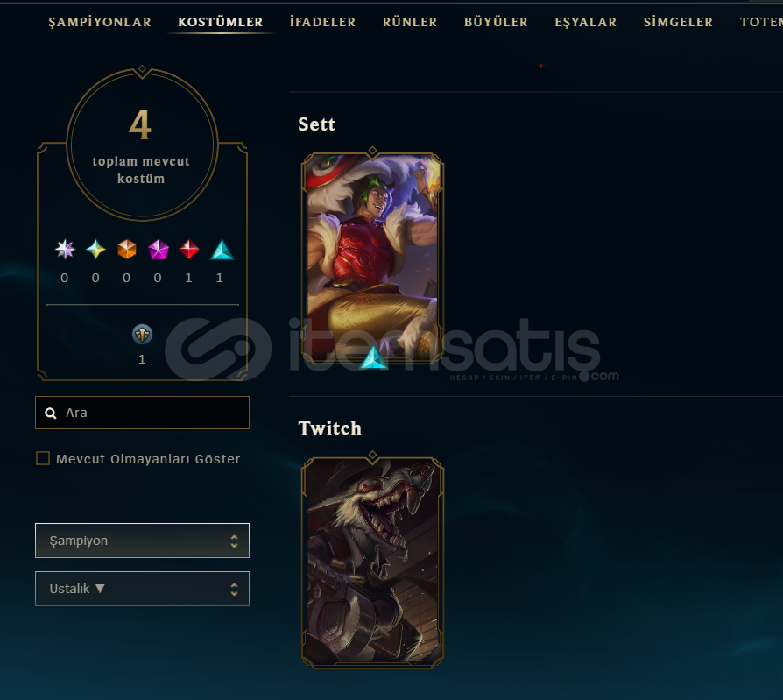The width and height of the screenshot is (783, 700).
Task: Click the teal triangle tier gem icon
Action: pyautogui.click(x=222, y=250)
